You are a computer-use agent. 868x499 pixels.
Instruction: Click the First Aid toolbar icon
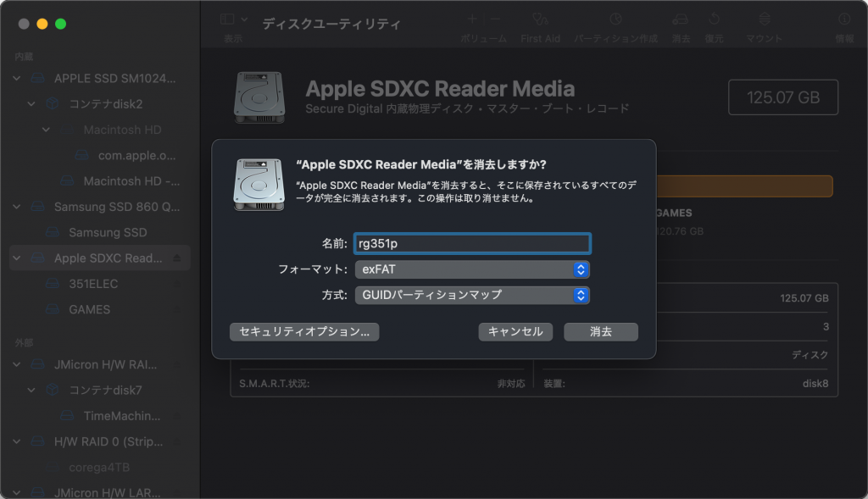(540, 19)
